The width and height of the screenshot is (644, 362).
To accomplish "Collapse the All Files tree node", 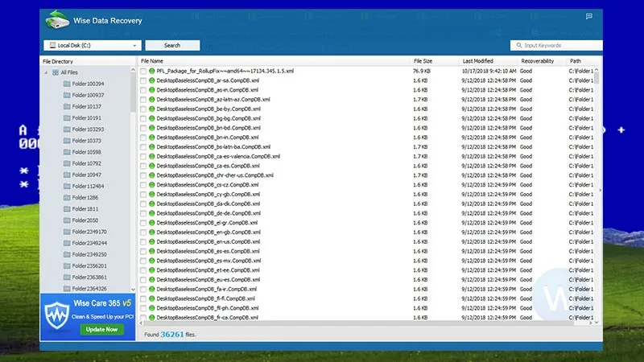I will (x=46, y=72).
